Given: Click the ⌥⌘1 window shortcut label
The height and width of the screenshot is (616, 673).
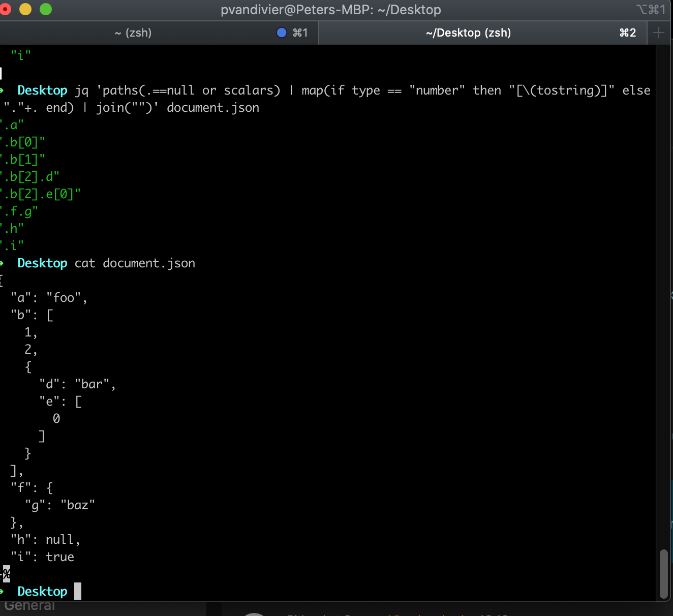Looking at the screenshot, I should coord(651,10).
